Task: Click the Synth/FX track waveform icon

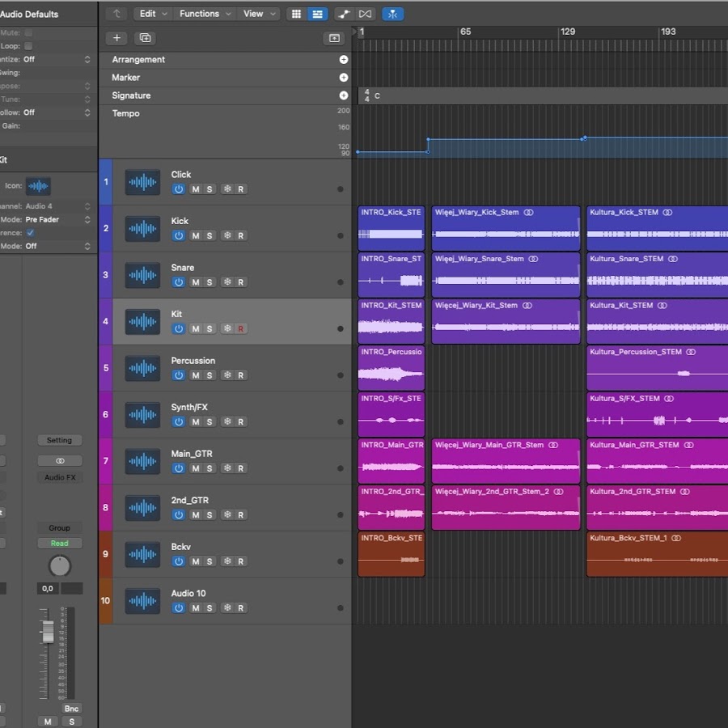Action: coord(142,415)
